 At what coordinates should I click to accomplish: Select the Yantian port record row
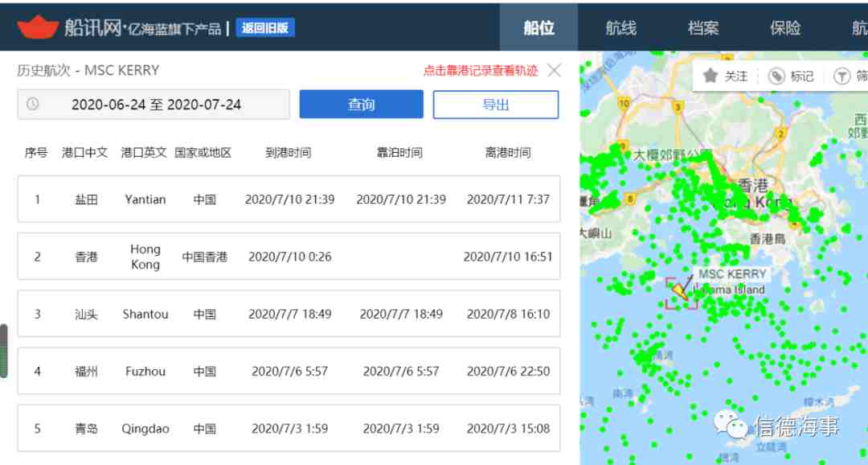pyautogui.click(x=289, y=199)
